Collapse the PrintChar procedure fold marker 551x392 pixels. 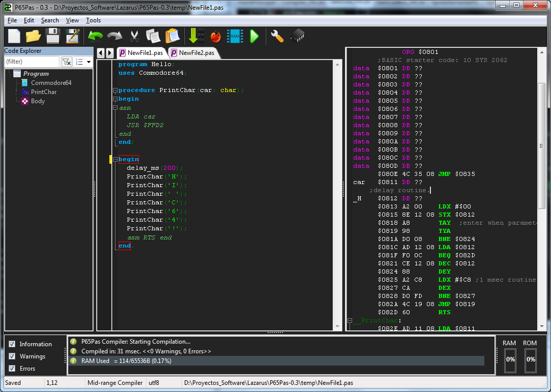pyautogui.click(x=115, y=90)
